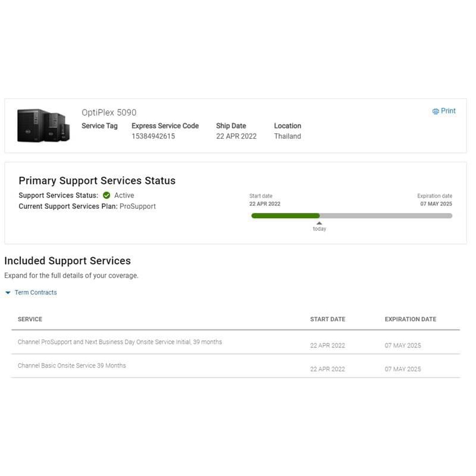Click the Service Tag label
This screenshot has width=476, height=476.
99,126
